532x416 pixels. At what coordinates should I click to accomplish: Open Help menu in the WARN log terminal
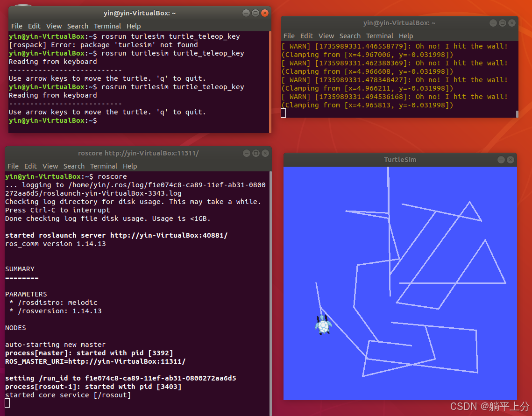tap(406, 36)
